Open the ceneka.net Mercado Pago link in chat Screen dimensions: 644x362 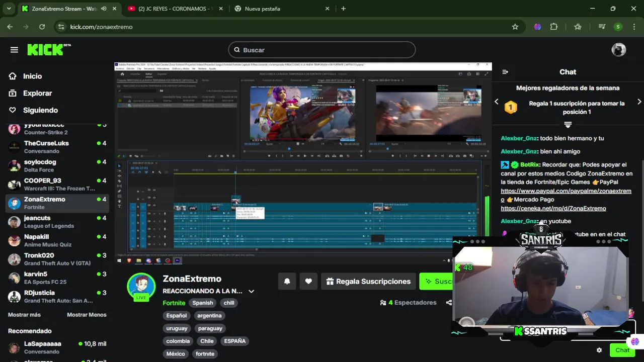click(x=553, y=208)
